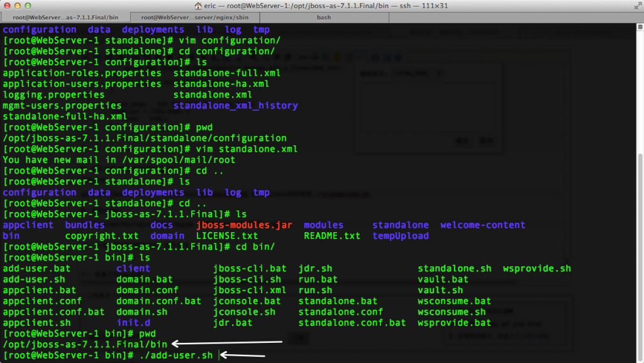Click the README.txt filename
The image size is (644, 363).
pyautogui.click(x=332, y=236)
